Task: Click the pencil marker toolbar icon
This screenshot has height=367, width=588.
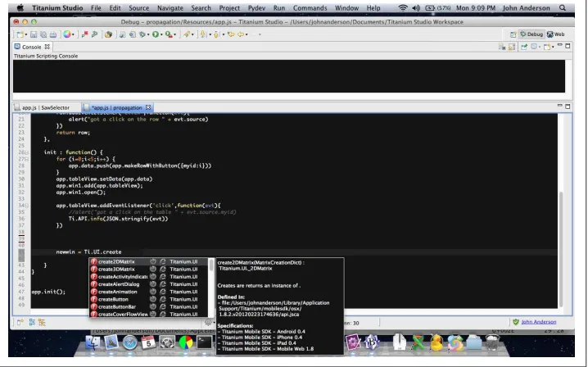Action: (x=187, y=34)
